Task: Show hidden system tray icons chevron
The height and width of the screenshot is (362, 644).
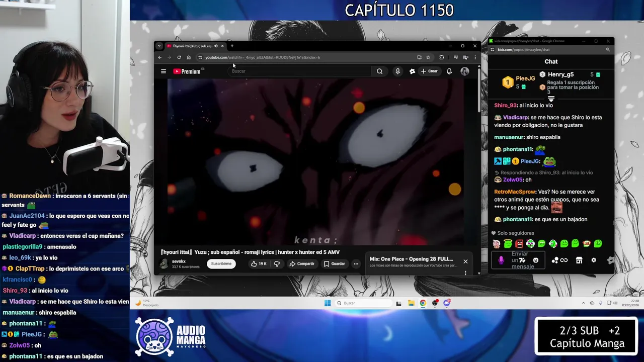Action: 584,303
